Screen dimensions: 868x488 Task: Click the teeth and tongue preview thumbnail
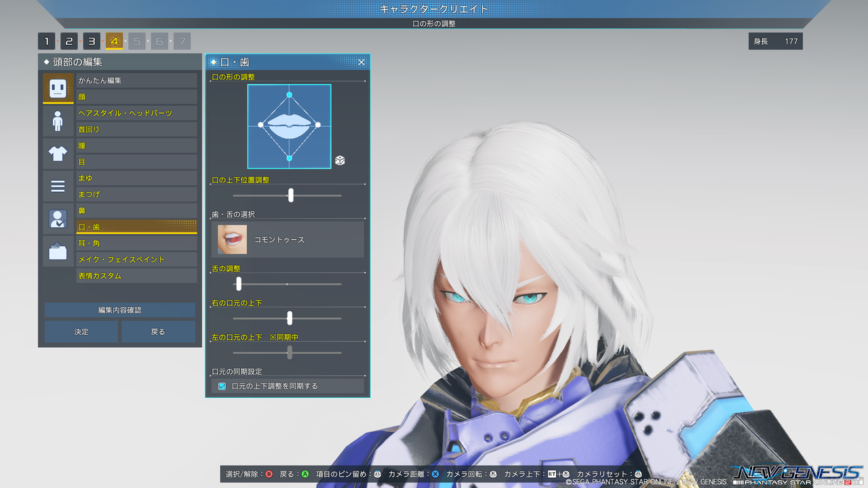tap(232, 239)
